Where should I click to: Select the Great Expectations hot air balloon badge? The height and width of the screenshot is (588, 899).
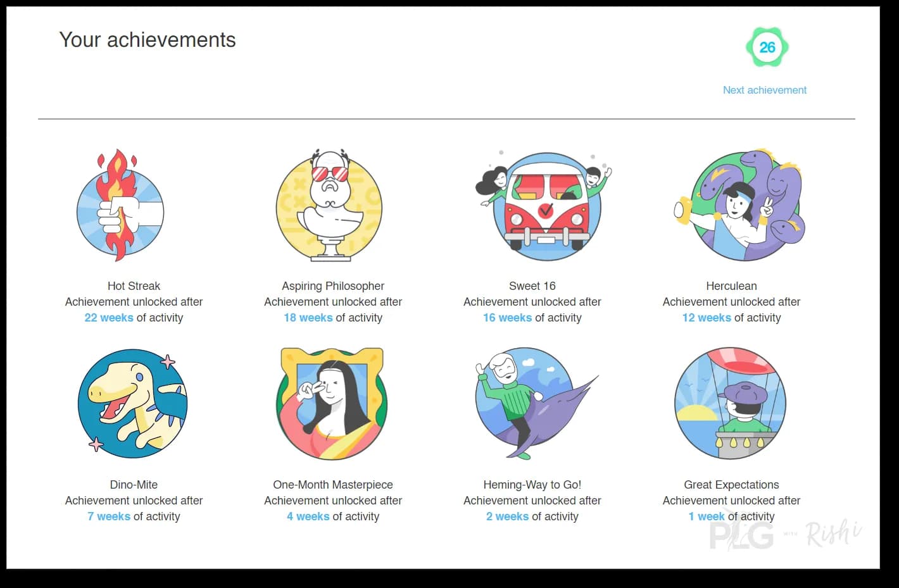tap(730, 403)
